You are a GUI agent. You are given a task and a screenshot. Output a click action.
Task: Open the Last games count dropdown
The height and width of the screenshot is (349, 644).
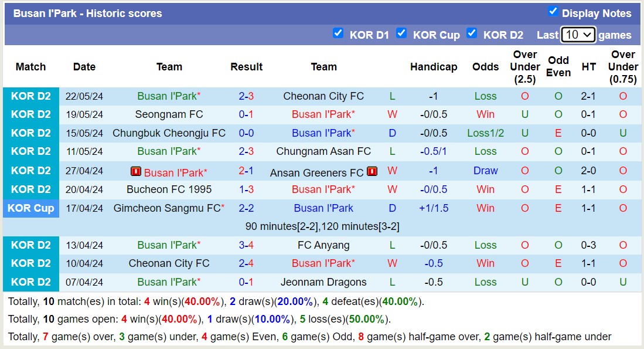(x=578, y=35)
